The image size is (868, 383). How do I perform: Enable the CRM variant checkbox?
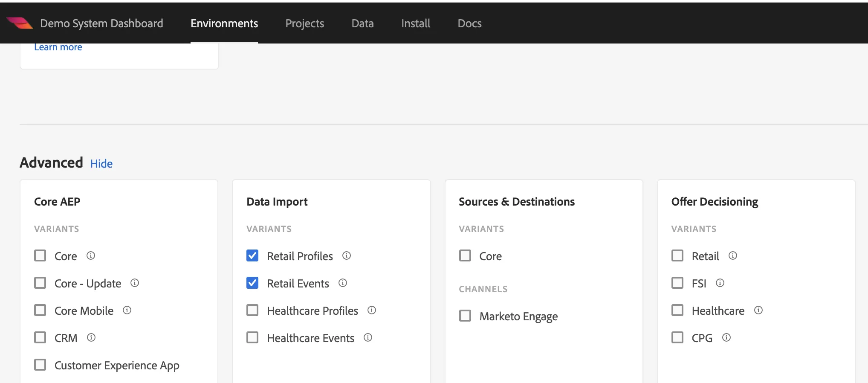pos(40,337)
